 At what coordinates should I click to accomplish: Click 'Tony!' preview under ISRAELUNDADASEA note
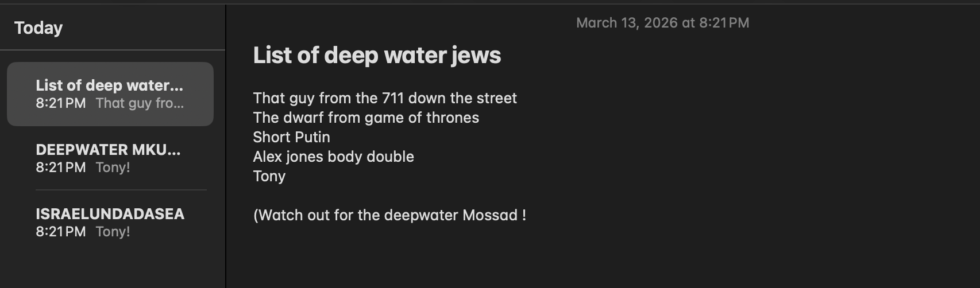click(x=113, y=232)
